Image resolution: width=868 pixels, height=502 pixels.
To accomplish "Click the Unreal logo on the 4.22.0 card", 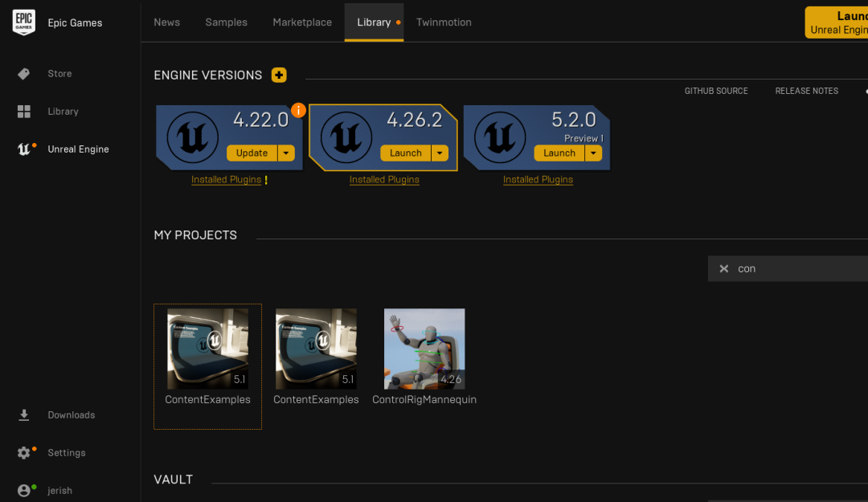I will coord(193,137).
